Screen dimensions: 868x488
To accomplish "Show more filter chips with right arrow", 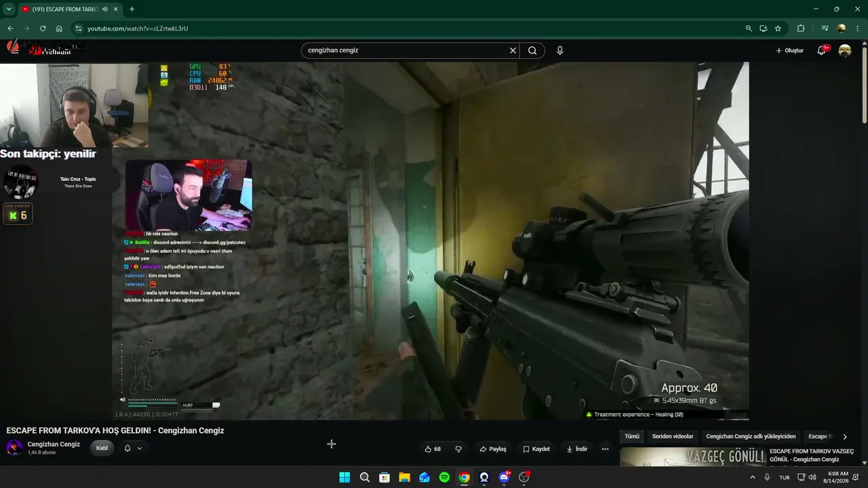I will [844, 436].
